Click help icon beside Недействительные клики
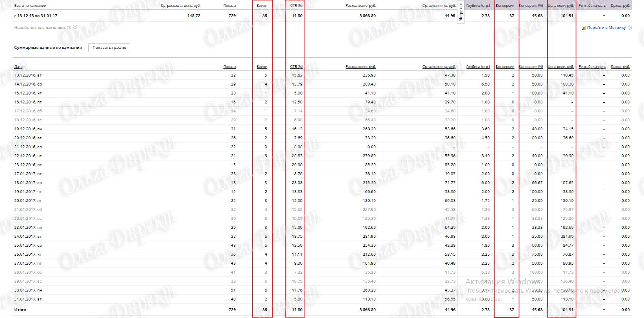 click(x=75, y=27)
